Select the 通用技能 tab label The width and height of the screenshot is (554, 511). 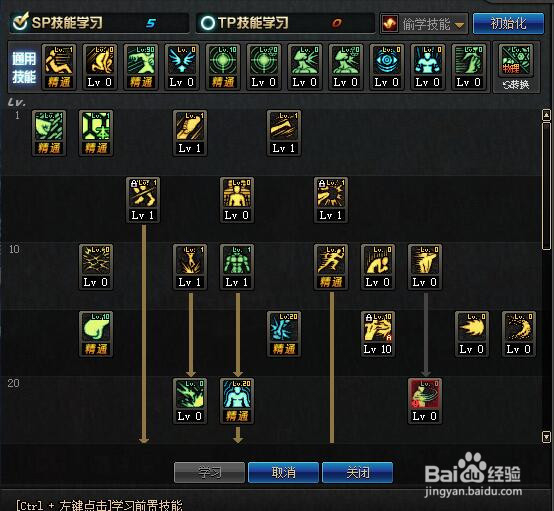pos(24,67)
